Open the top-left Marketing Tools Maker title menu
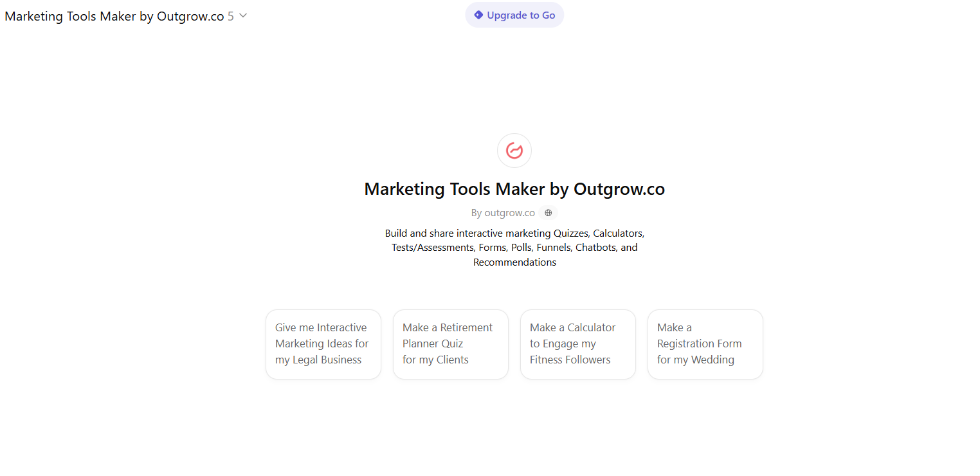Viewport: 980px width, 476px height. (x=114, y=16)
